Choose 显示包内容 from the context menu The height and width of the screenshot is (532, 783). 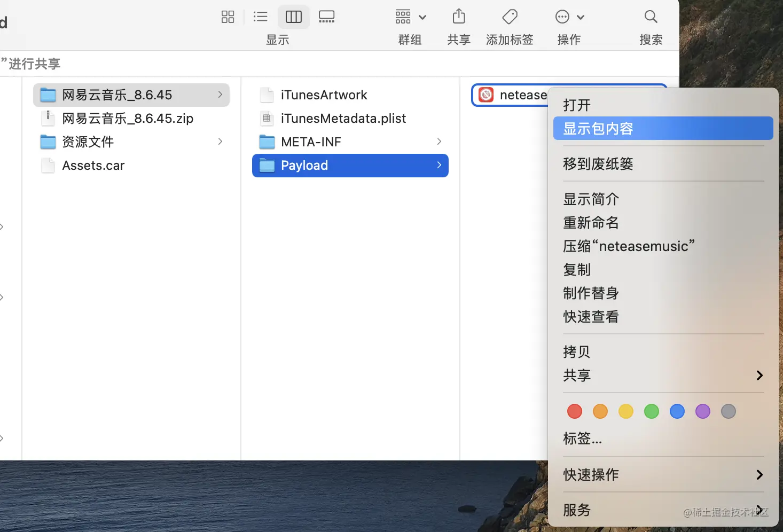pos(598,128)
